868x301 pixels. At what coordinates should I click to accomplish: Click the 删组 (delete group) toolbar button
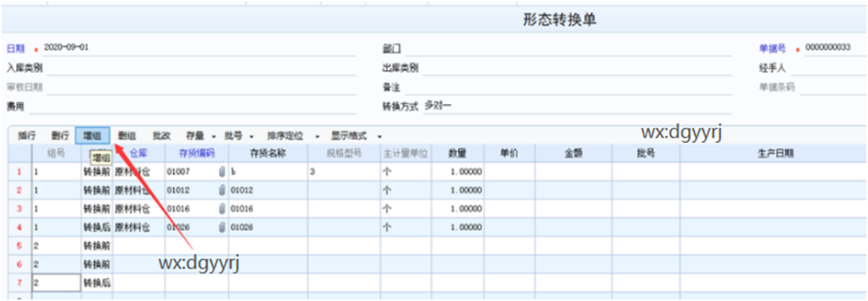pos(127,136)
